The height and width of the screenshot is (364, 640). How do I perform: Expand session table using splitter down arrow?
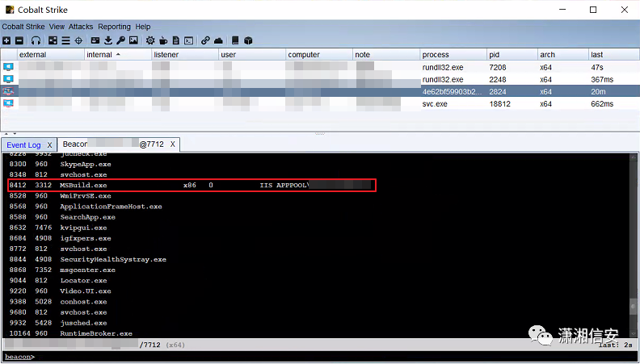[x=15, y=134]
